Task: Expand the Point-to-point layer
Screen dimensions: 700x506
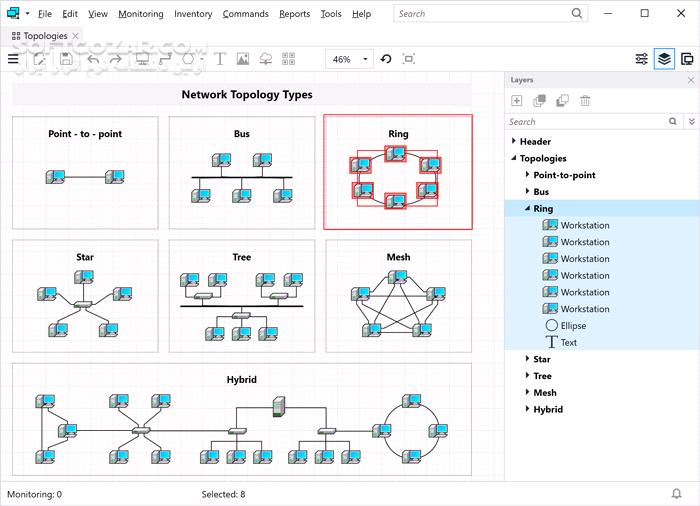Action: 527,175
